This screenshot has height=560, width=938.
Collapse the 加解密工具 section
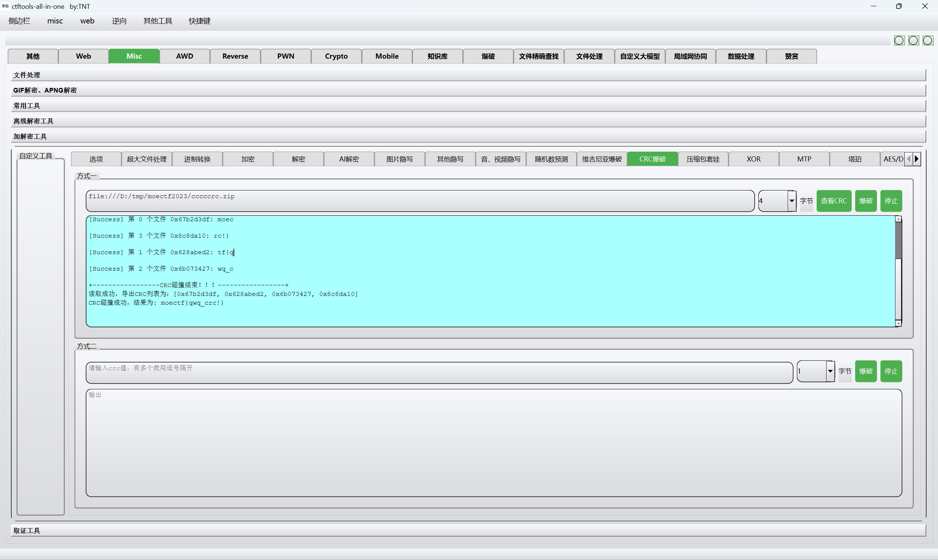coord(468,136)
